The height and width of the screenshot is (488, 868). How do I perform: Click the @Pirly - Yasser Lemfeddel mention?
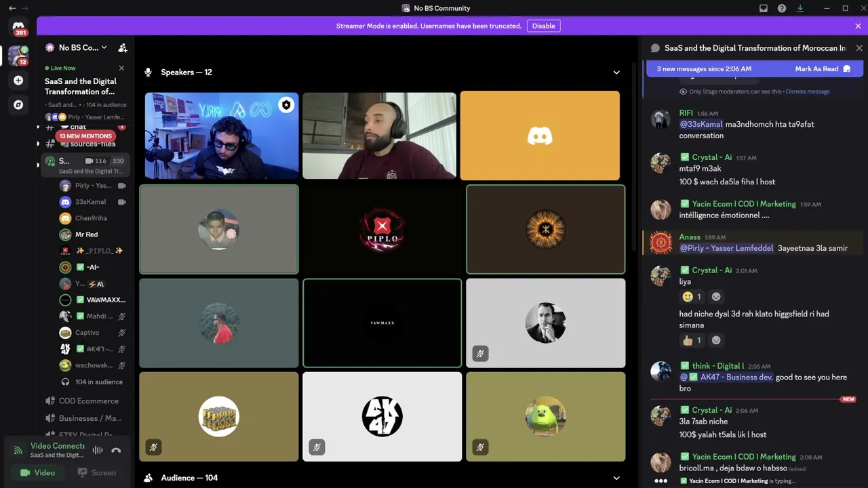tap(726, 248)
